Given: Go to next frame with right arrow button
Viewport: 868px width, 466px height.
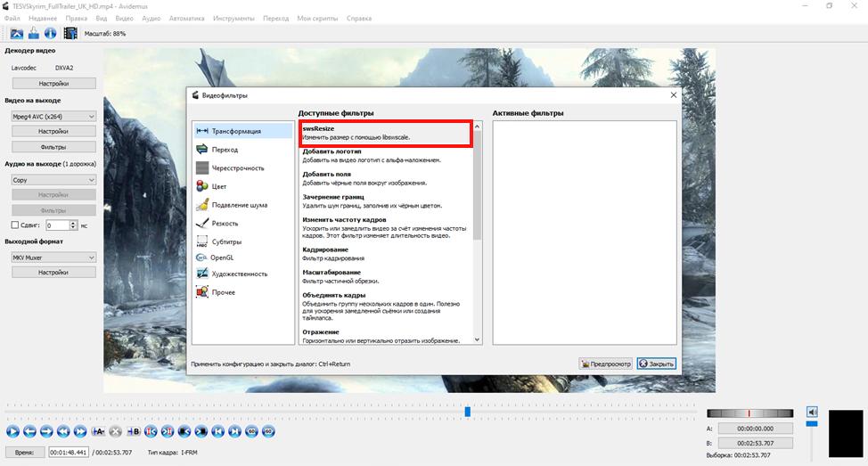Looking at the screenshot, I should (46, 431).
